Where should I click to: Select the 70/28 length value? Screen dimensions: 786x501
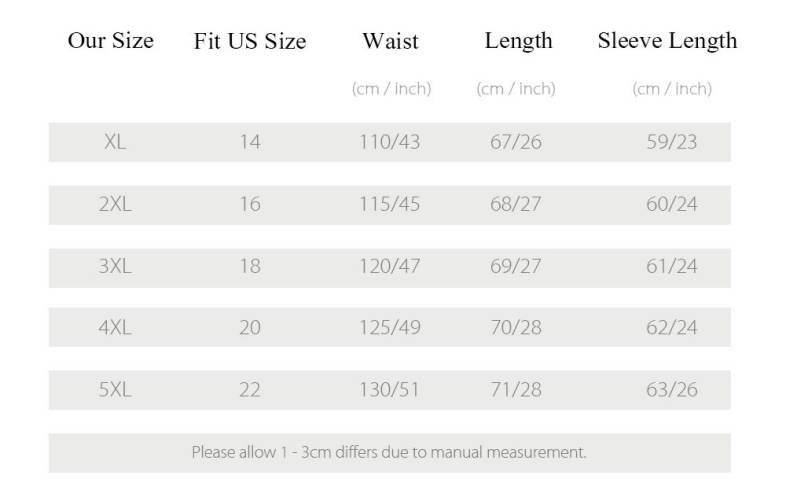click(x=516, y=327)
